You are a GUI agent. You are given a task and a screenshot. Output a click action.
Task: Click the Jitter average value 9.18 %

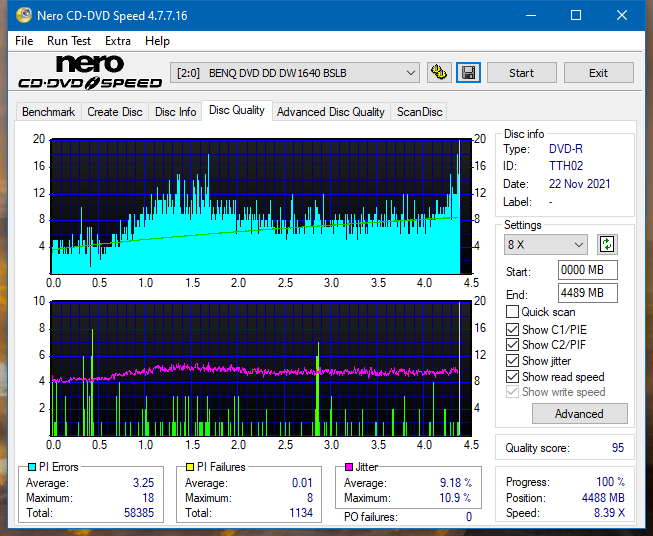[x=456, y=483]
